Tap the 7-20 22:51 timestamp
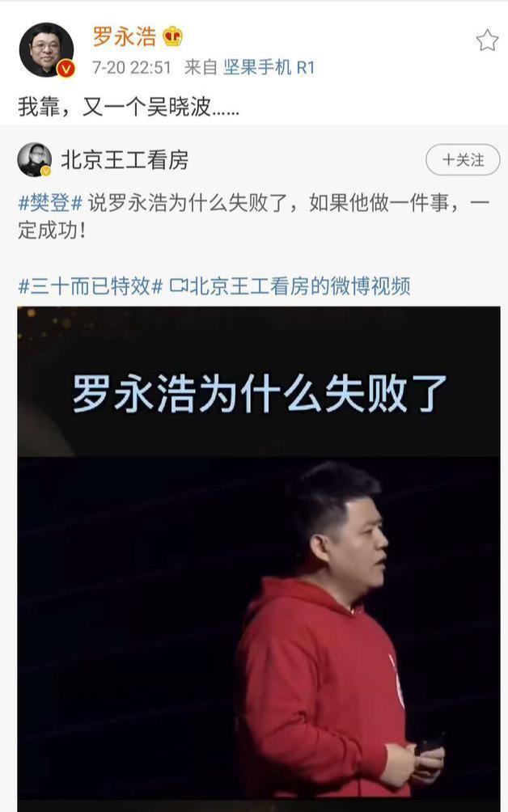This screenshot has height=812, width=508. 132,68
